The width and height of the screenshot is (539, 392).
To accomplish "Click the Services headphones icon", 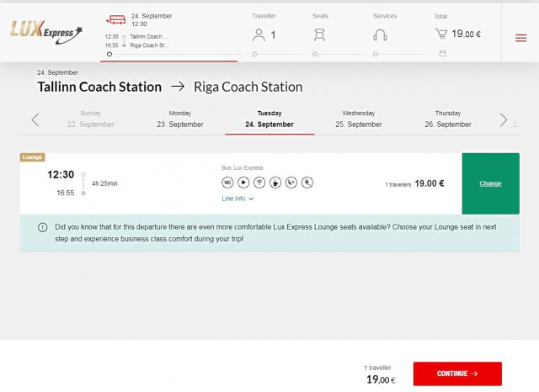I will pos(380,34).
